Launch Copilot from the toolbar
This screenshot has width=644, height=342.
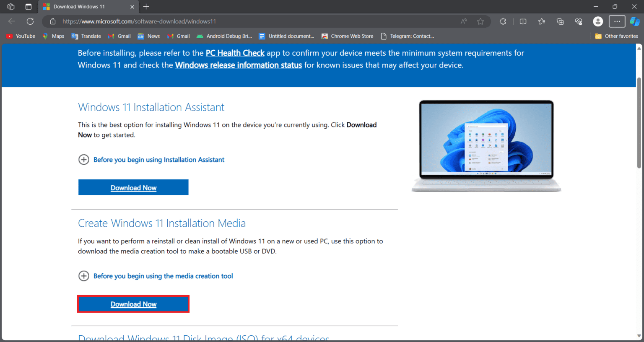click(635, 21)
